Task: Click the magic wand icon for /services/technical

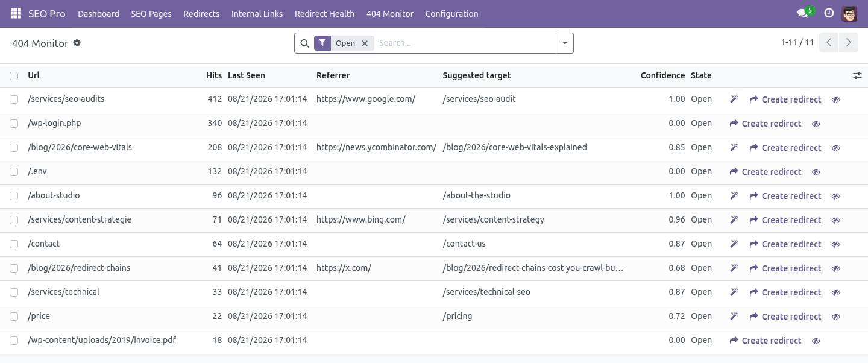Action: [734, 292]
